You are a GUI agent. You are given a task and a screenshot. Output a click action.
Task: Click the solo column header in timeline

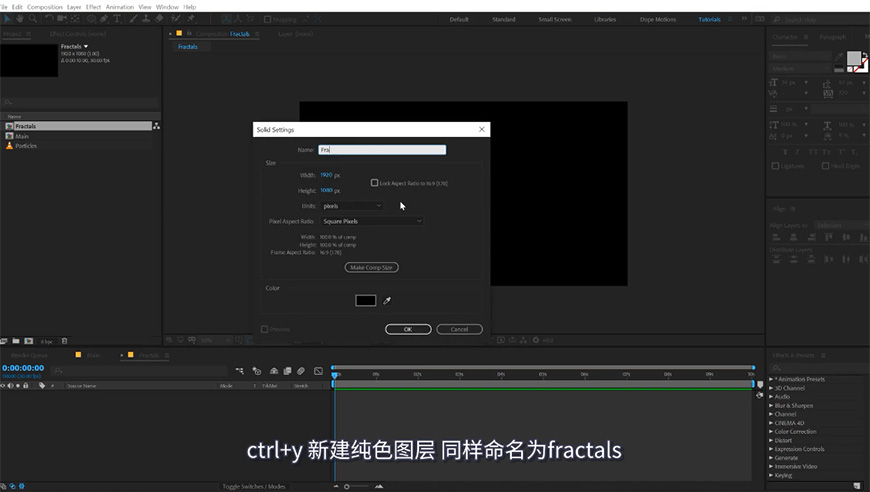point(18,386)
